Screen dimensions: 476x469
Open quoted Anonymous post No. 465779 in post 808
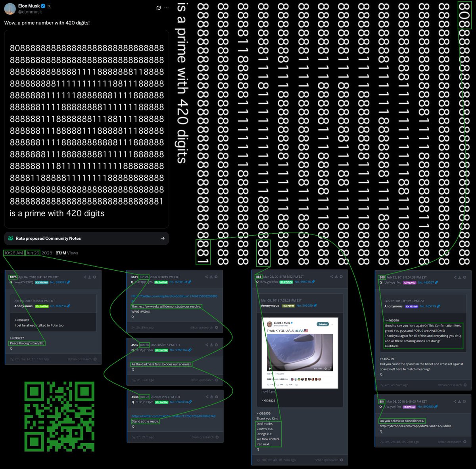click(430, 306)
